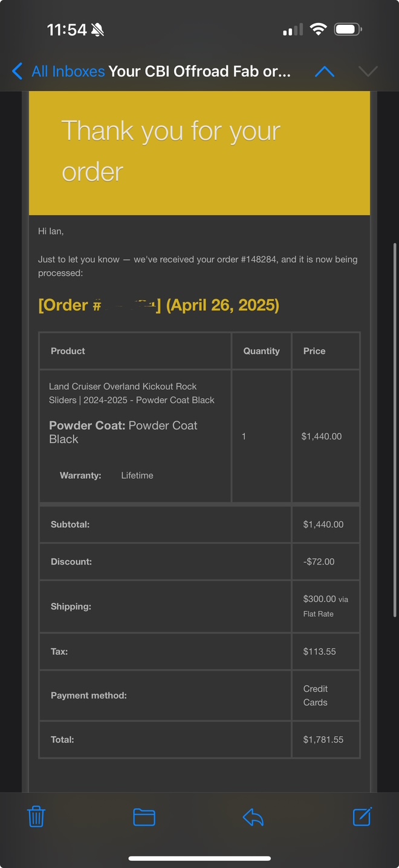
Task: Tap the Wi-Fi status icon
Action: [x=318, y=29]
